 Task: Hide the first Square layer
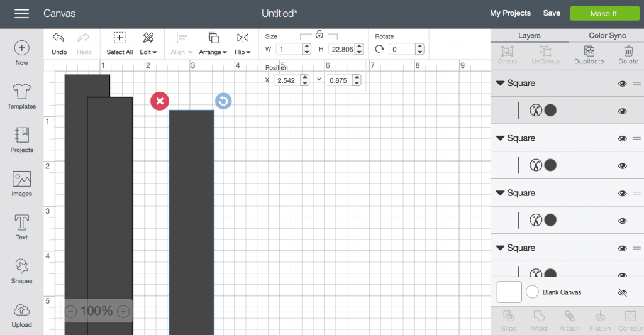[x=622, y=83]
